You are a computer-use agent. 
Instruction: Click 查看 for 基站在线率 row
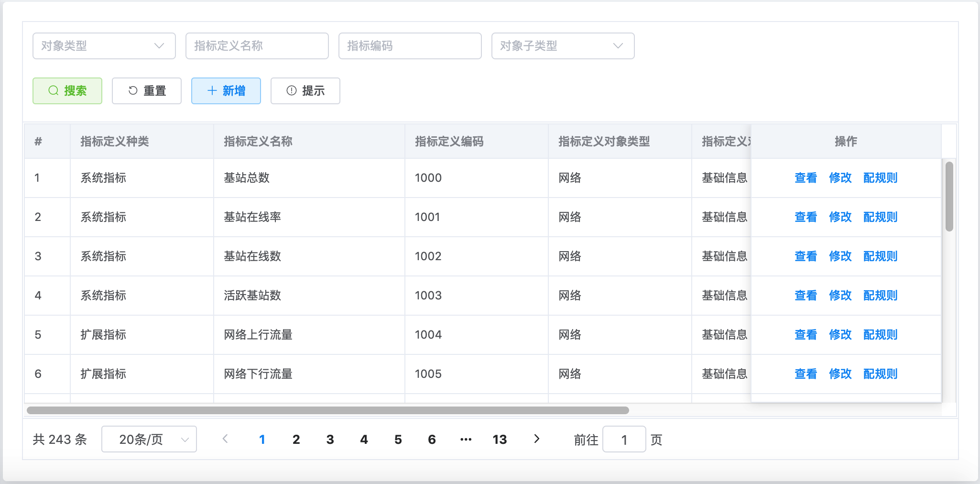click(x=806, y=217)
